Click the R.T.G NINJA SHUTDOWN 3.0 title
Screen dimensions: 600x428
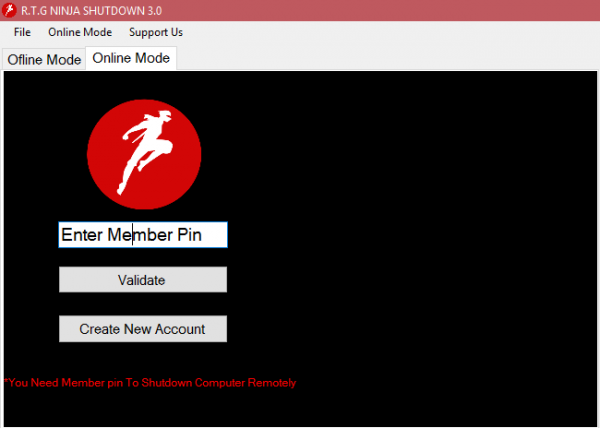[91, 11]
